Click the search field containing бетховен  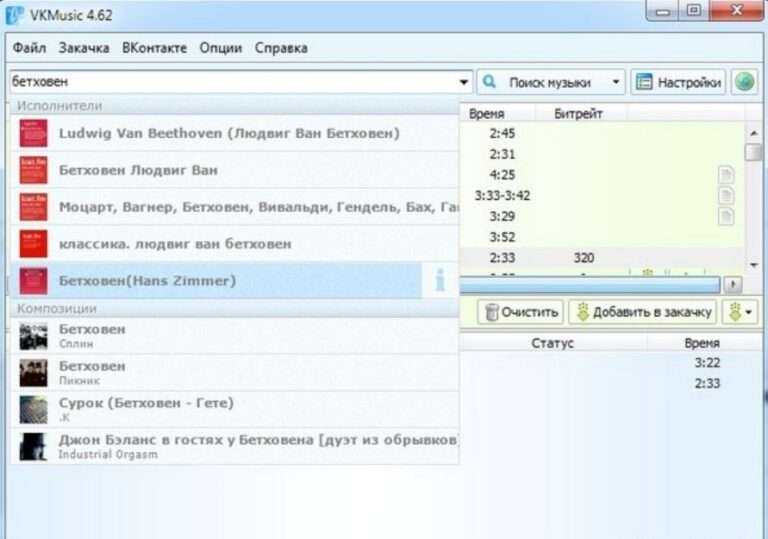point(234,82)
